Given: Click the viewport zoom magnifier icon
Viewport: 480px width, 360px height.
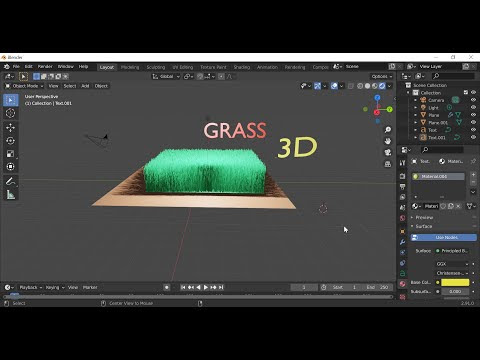Looking at the screenshot, I should 388,130.
